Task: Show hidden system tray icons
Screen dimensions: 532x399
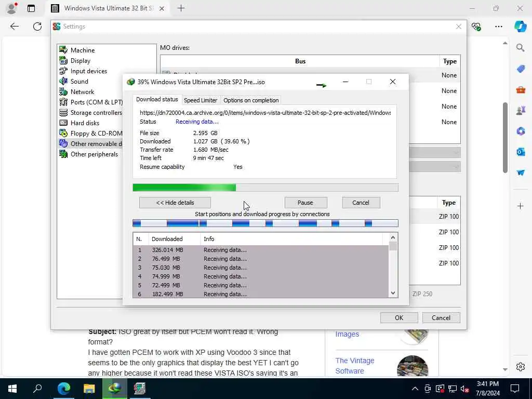Action: (x=415, y=389)
